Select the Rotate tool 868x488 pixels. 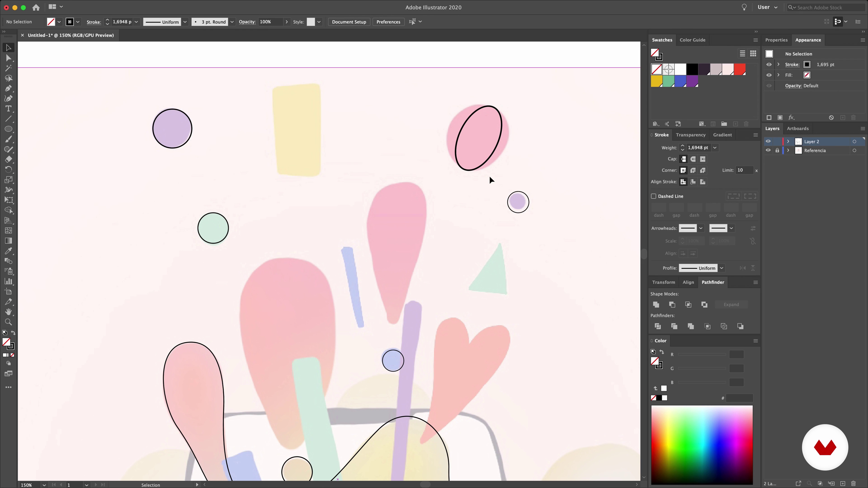(8, 169)
